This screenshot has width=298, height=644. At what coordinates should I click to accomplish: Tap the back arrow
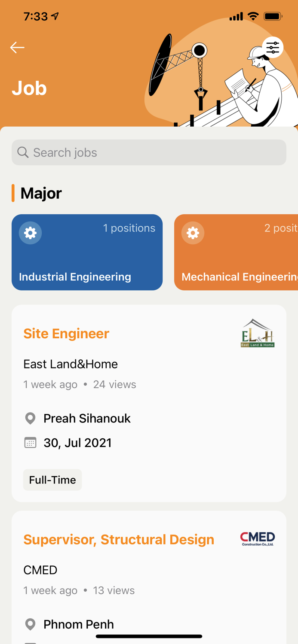click(17, 47)
